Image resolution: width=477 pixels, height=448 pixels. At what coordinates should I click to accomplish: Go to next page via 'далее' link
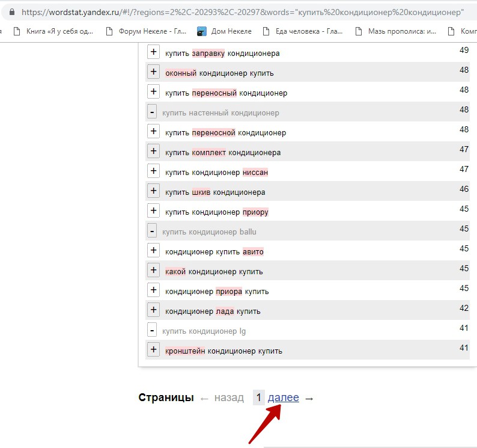coord(283,397)
